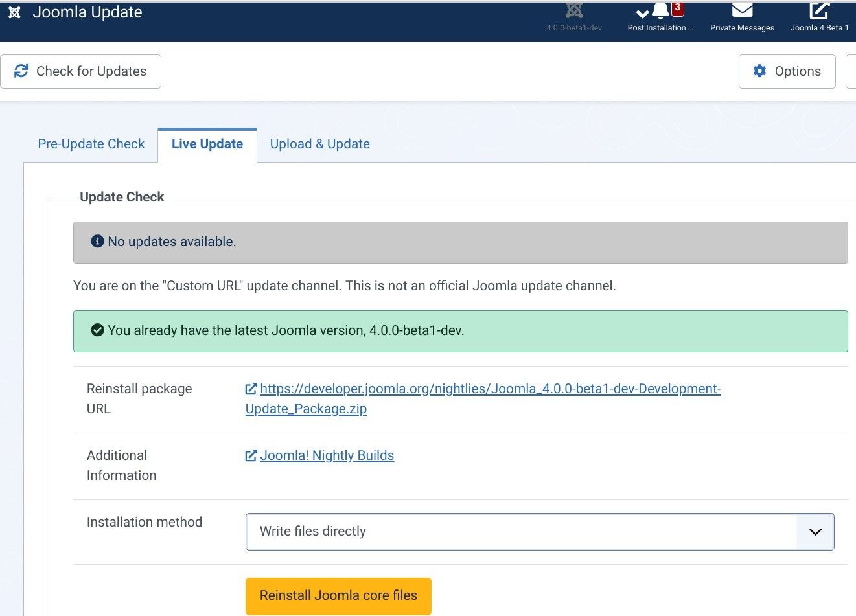
Task: Open Private Messages envelope
Action: (x=742, y=17)
